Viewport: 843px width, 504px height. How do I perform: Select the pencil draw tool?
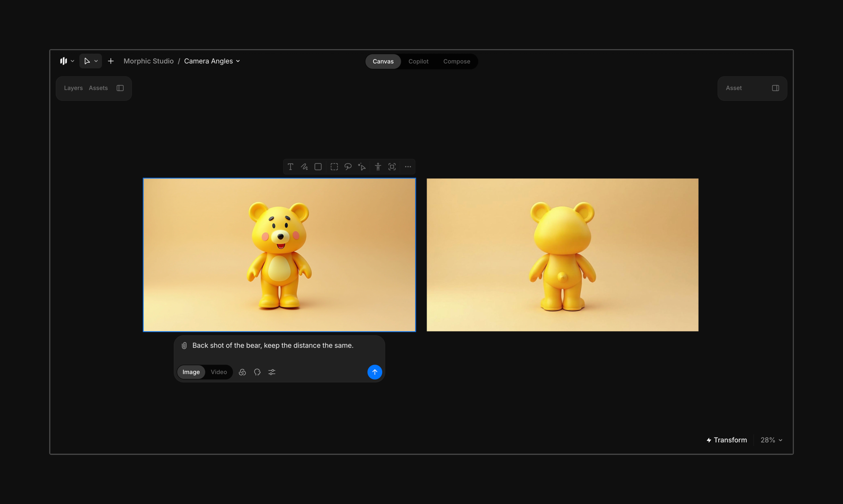(x=304, y=167)
